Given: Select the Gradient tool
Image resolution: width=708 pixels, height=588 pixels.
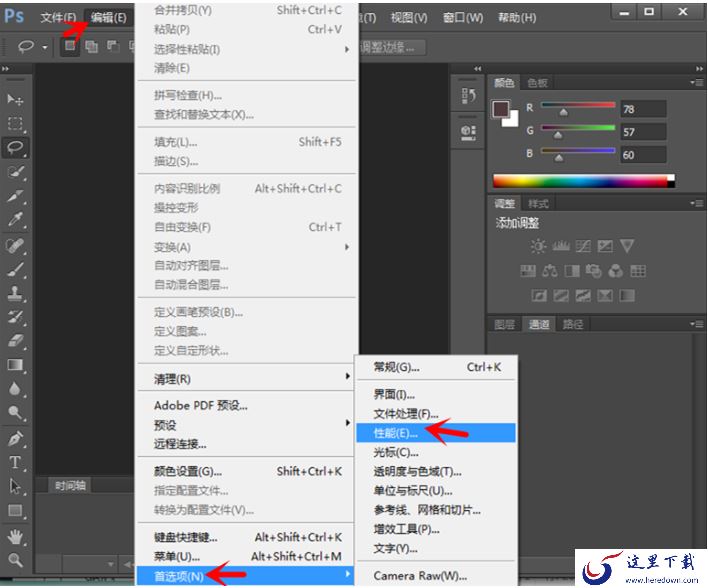Looking at the screenshot, I should [x=15, y=364].
